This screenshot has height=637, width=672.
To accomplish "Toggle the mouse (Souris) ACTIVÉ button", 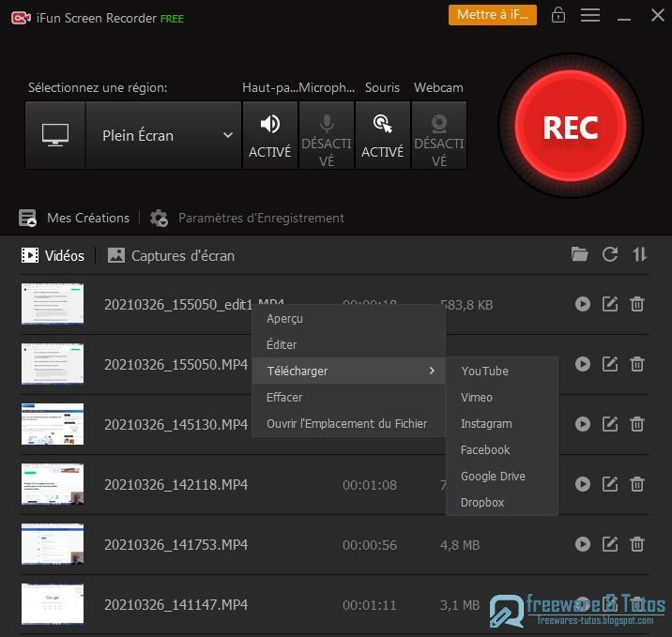I will click(x=383, y=135).
